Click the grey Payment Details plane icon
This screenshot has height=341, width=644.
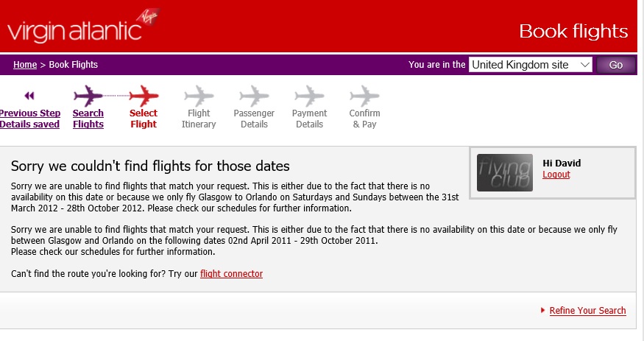point(309,96)
